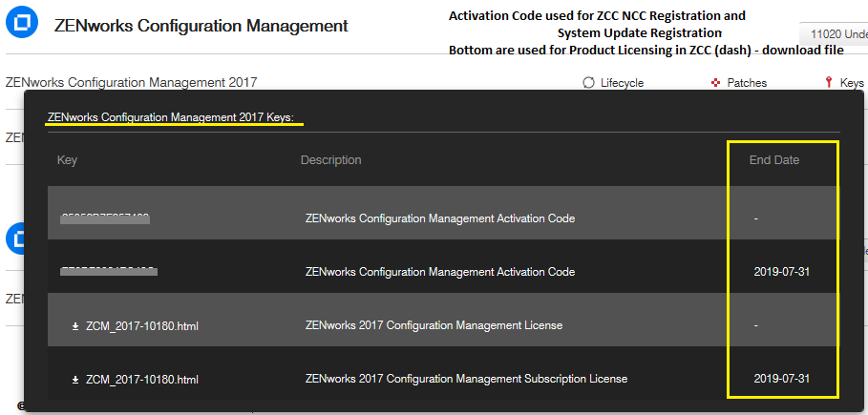The image size is (868, 415).
Task: Click the Subscription License end date 2019-07-31
Action: 781,379
